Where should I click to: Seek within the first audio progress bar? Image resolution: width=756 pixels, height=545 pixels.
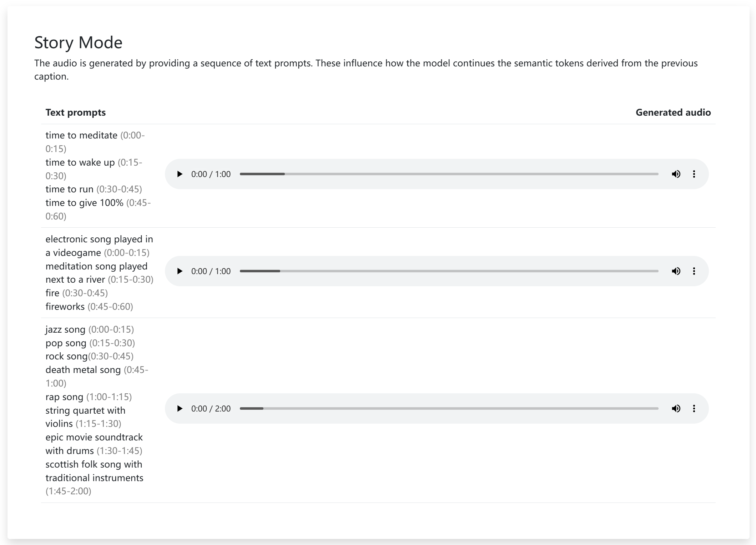(x=449, y=174)
